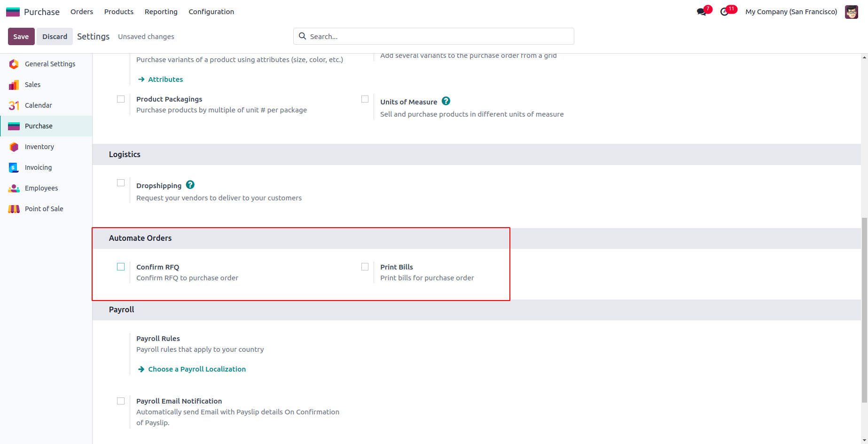Image resolution: width=868 pixels, height=444 pixels.
Task: Follow the Choose a Payroll Localization link
Action: 196,369
